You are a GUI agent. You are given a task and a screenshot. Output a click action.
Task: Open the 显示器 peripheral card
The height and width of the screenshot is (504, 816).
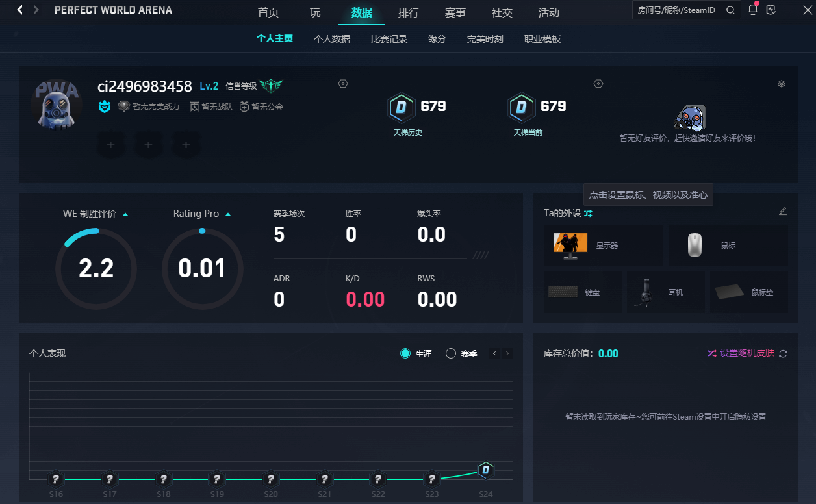604,246
